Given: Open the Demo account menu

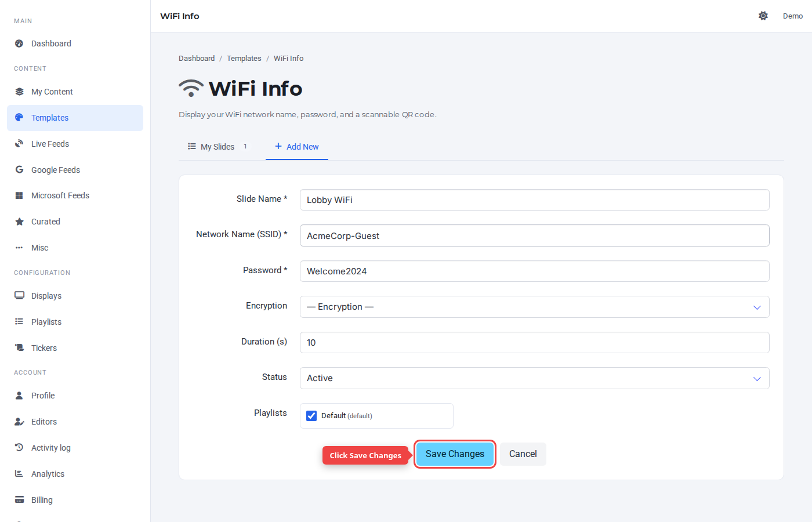Looking at the screenshot, I should point(793,16).
